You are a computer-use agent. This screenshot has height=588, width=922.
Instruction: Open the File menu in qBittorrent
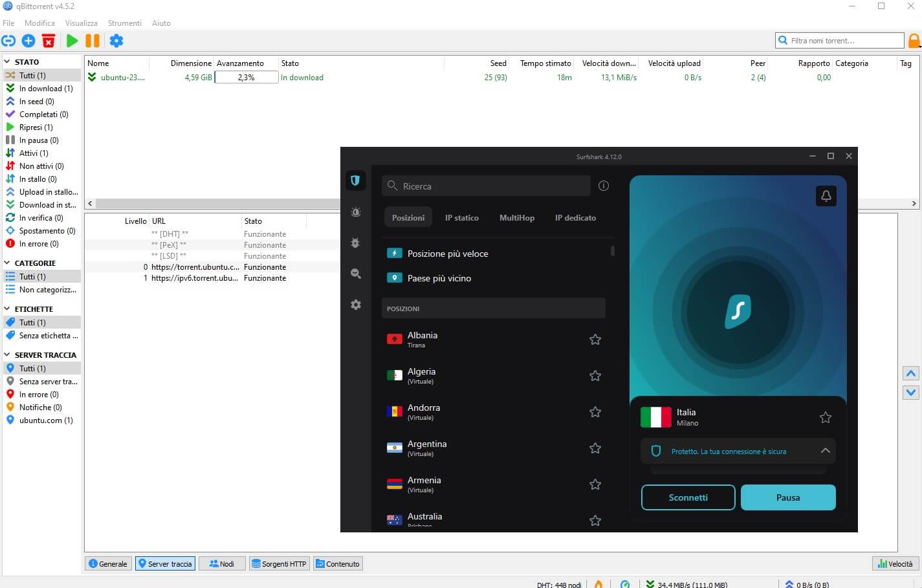[x=8, y=23]
